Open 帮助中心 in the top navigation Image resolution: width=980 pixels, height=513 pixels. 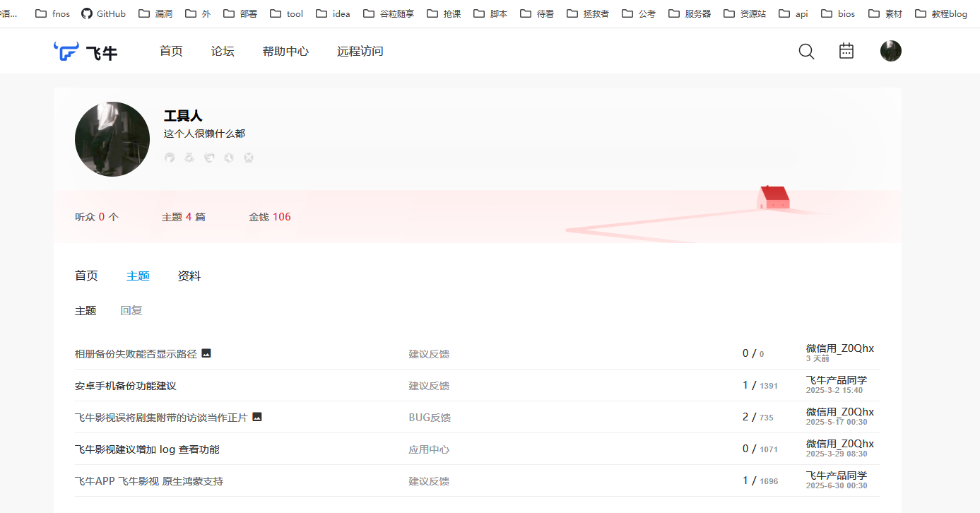pyautogui.click(x=285, y=52)
